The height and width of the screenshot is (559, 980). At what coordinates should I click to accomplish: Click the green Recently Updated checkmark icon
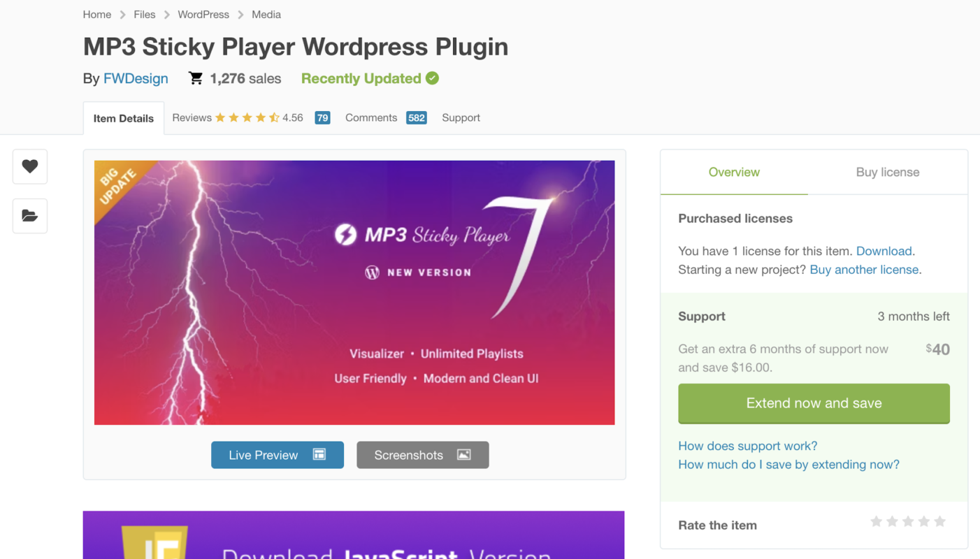(433, 78)
